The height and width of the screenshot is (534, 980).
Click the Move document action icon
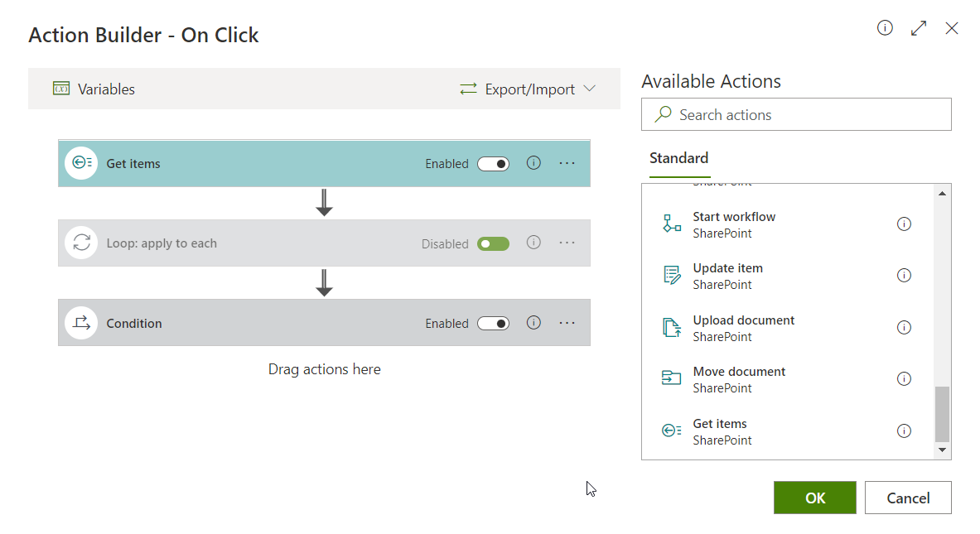[x=672, y=379]
